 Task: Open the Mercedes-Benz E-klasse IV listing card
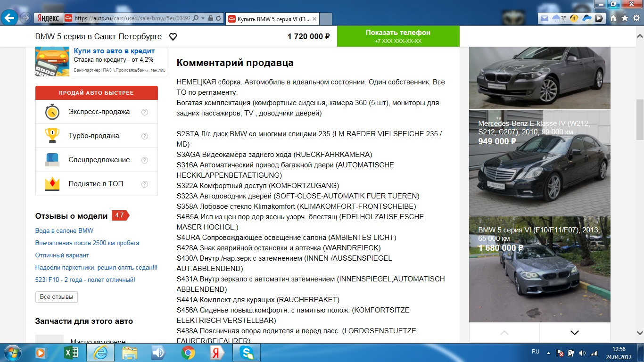(x=540, y=163)
